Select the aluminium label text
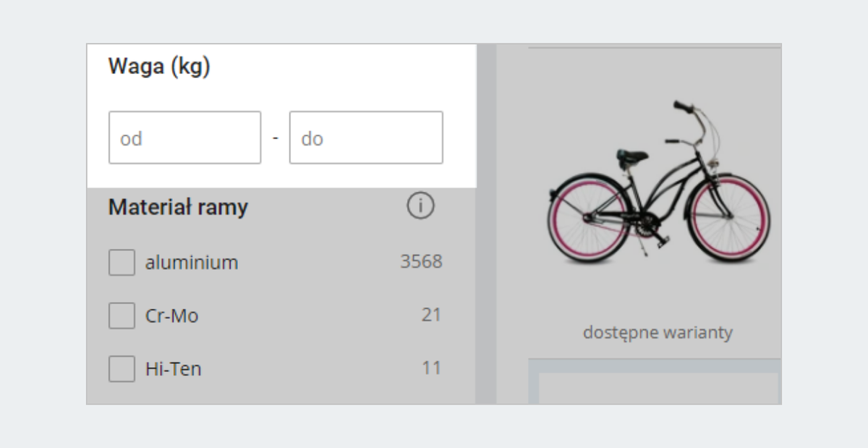 (191, 262)
